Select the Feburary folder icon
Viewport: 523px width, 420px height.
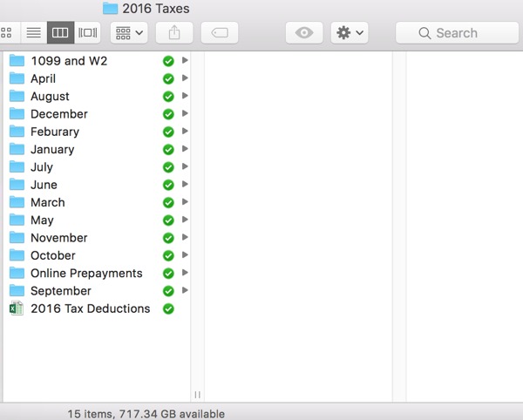pos(17,132)
